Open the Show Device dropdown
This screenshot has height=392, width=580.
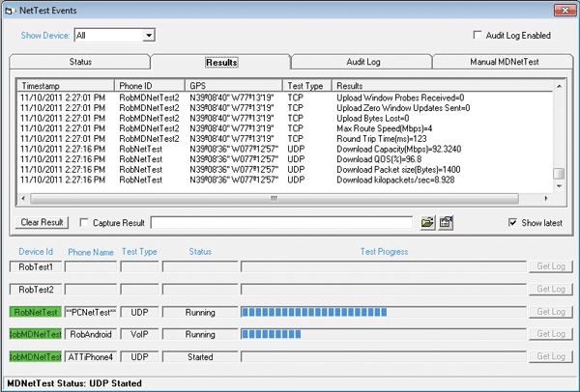(x=148, y=36)
